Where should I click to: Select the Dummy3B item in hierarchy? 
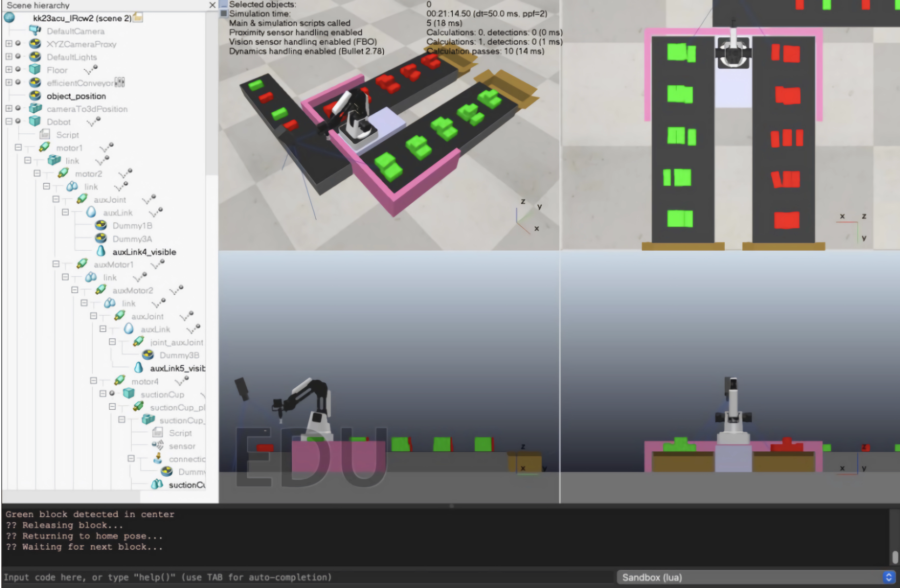[179, 355]
